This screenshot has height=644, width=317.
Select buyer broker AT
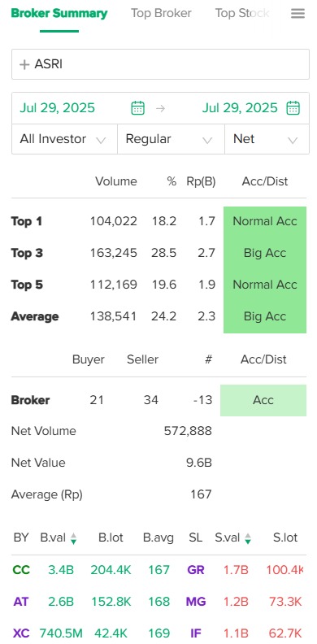click(x=21, y=602)
